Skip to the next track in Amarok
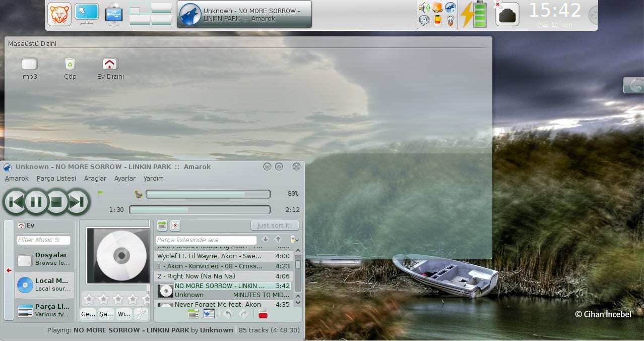Image resolution: width=644 pixels, height=341 pixels. (x=77, y=202)
